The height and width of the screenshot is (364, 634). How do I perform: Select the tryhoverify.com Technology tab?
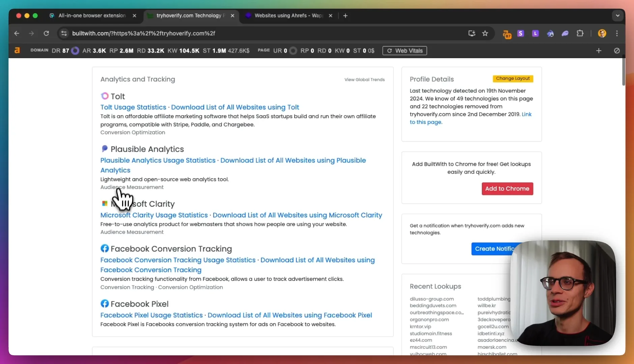191,16
